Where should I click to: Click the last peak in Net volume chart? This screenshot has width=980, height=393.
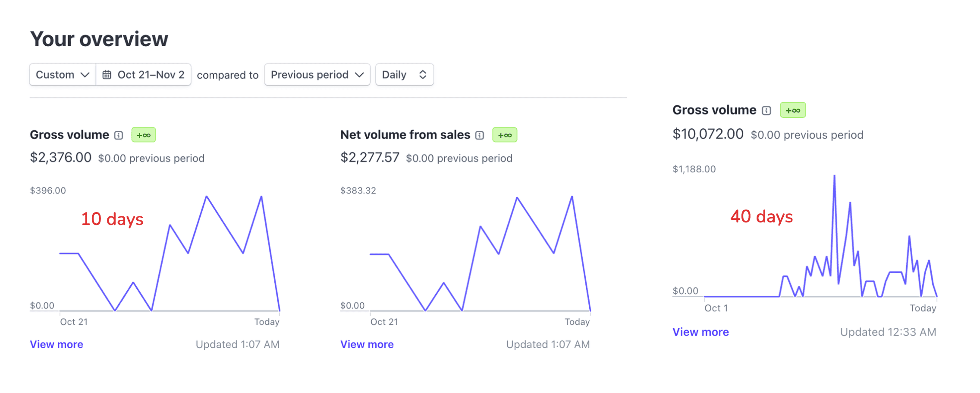(572, 197)
